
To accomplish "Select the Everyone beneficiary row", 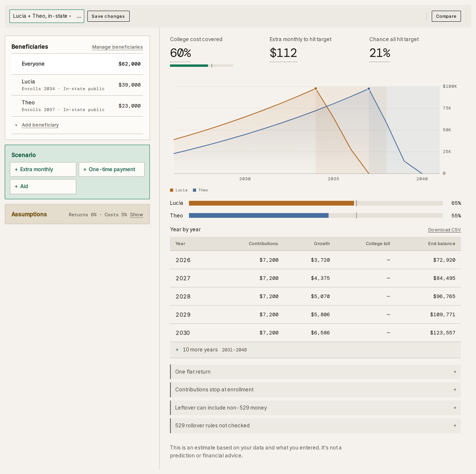I will coord(77,64).
